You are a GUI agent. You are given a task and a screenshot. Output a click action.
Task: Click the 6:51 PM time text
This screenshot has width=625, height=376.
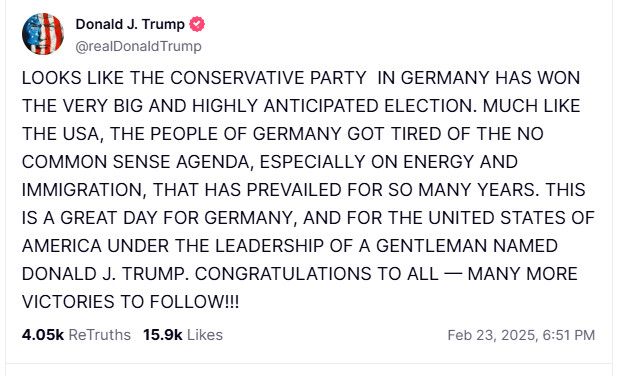(569, 335)
